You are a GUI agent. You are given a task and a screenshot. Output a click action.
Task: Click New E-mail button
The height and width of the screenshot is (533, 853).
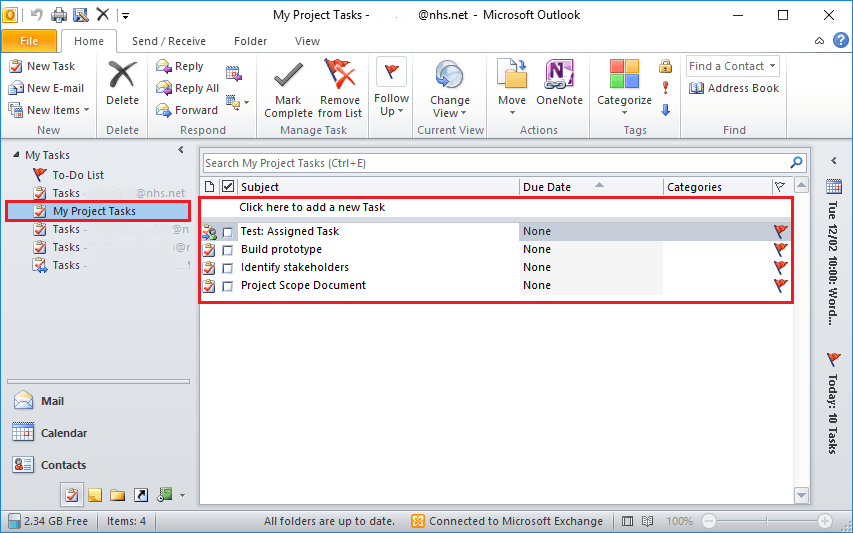(x=47, y=88)
